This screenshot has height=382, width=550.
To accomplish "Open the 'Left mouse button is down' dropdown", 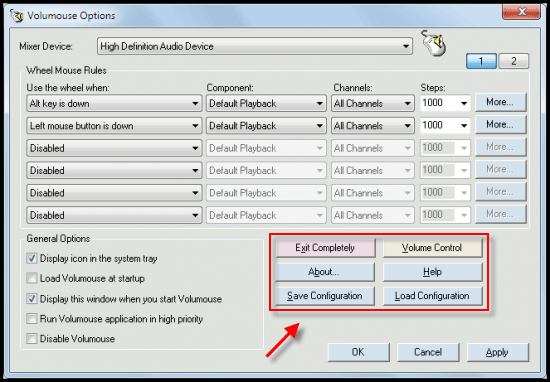I will pyautogui.click(x=114, y=126).
